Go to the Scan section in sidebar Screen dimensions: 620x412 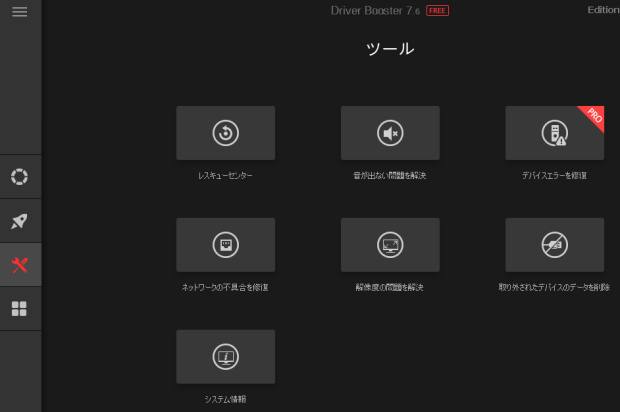[20, 177]
